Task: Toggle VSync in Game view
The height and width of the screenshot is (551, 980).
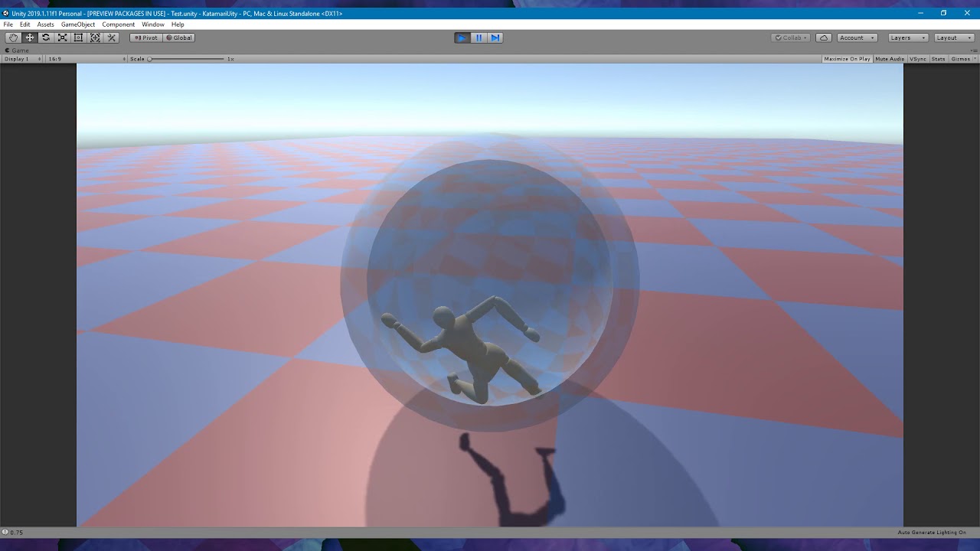Action: (918, 59)
